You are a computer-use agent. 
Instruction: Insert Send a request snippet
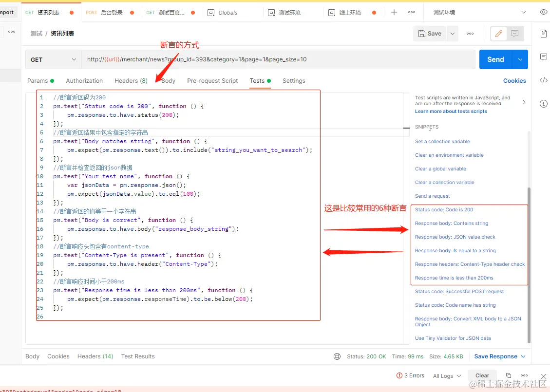pyautogui.click(x=432, y=196)
